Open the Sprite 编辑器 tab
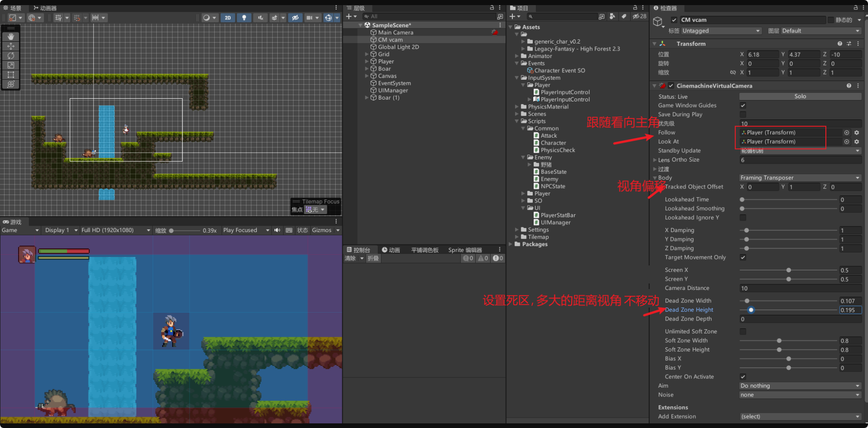This screenshot has height=428, width=868. point(465,250)
